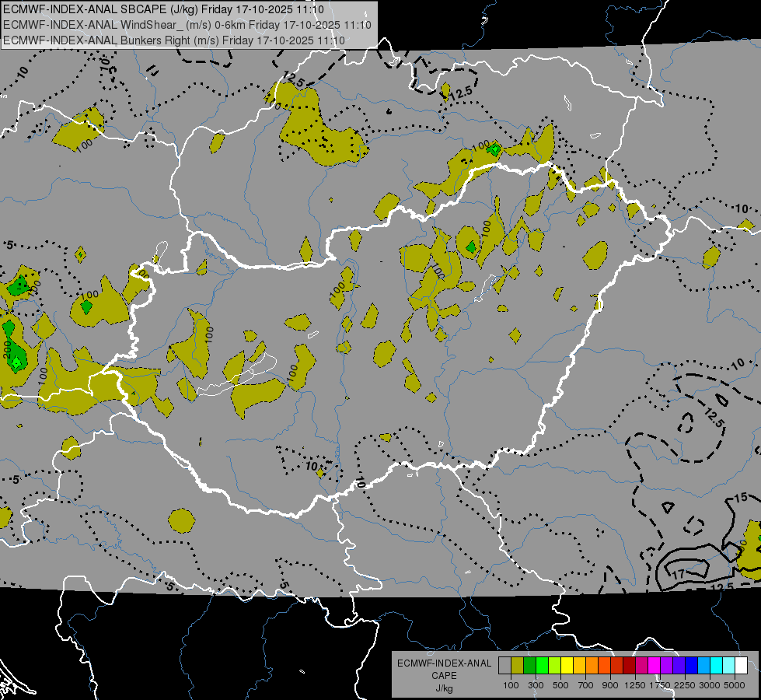Click the 1250 legend scale value

[x=635, y=685]
